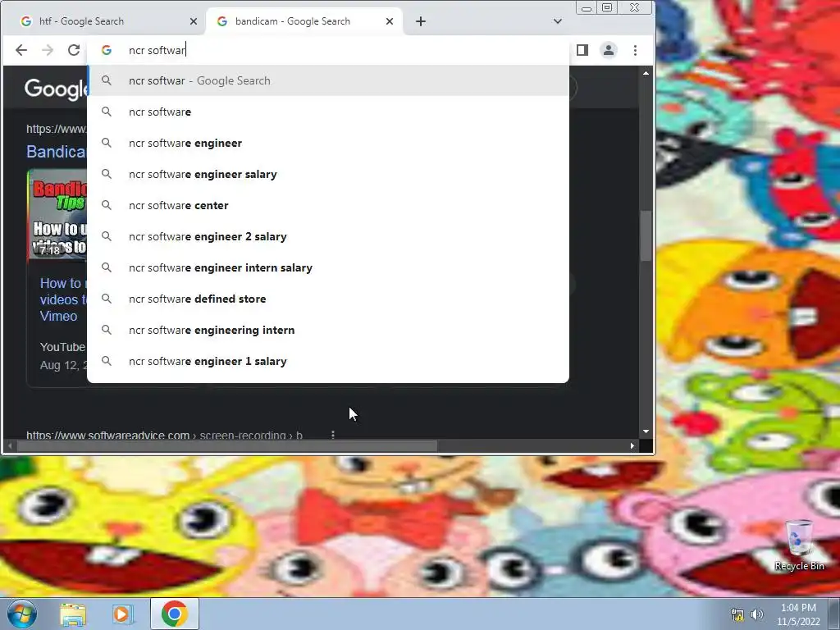
Task: Open Windows Explorer from the taskbar
Action: click(x=73, y=614)
